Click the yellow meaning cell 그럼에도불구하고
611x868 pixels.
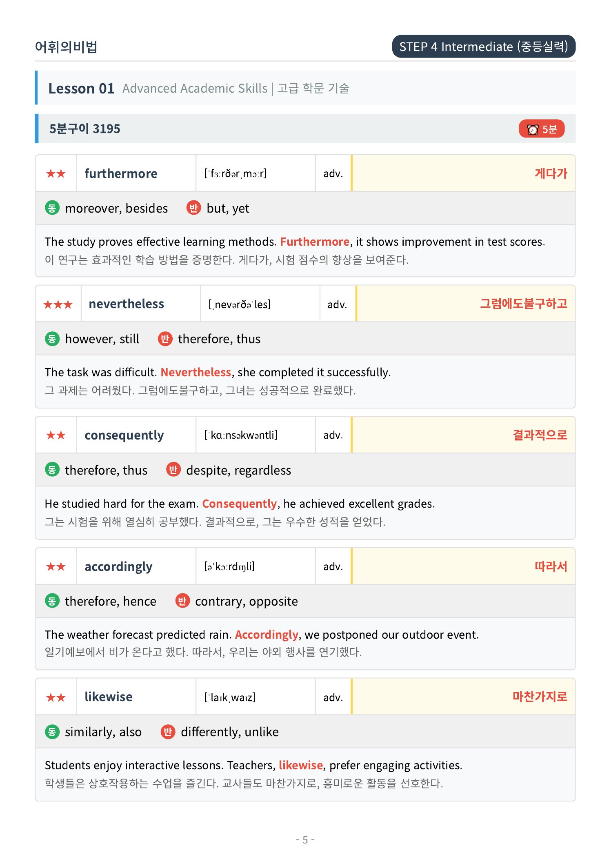[465, 304]
